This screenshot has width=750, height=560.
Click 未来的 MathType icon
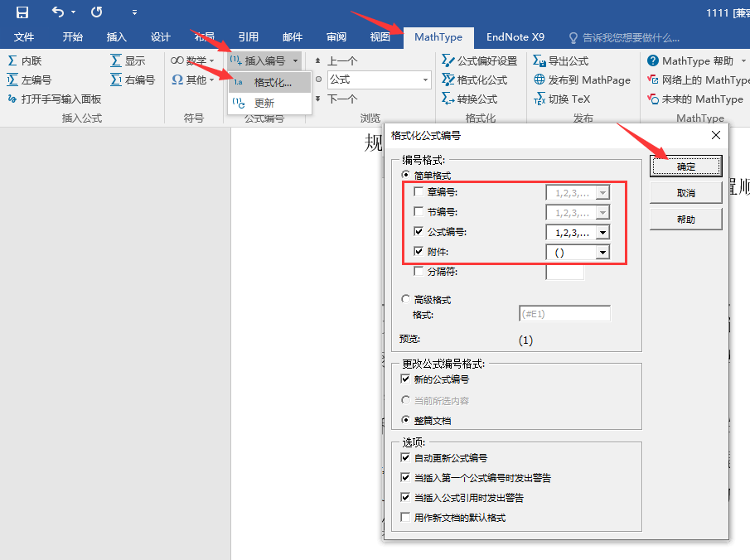pos(653,99)
